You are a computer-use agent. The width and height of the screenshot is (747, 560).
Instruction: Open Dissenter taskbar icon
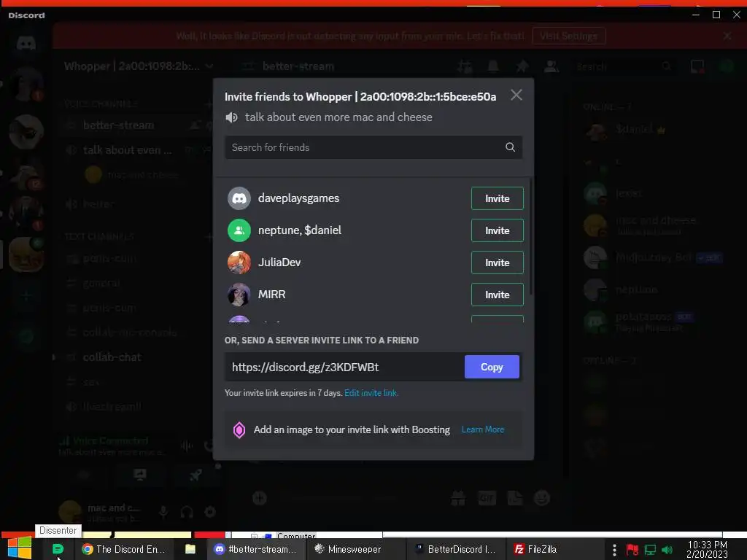[x=58, y=549]
